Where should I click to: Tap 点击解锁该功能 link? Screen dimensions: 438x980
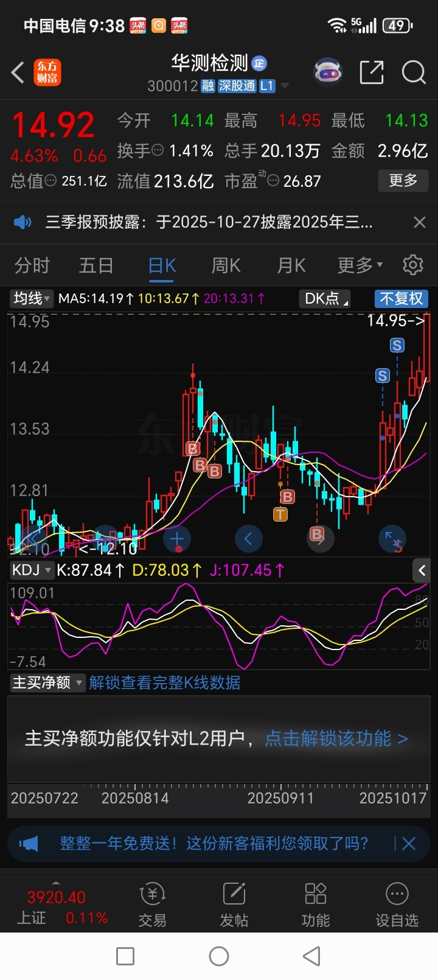tap(336, 738)
